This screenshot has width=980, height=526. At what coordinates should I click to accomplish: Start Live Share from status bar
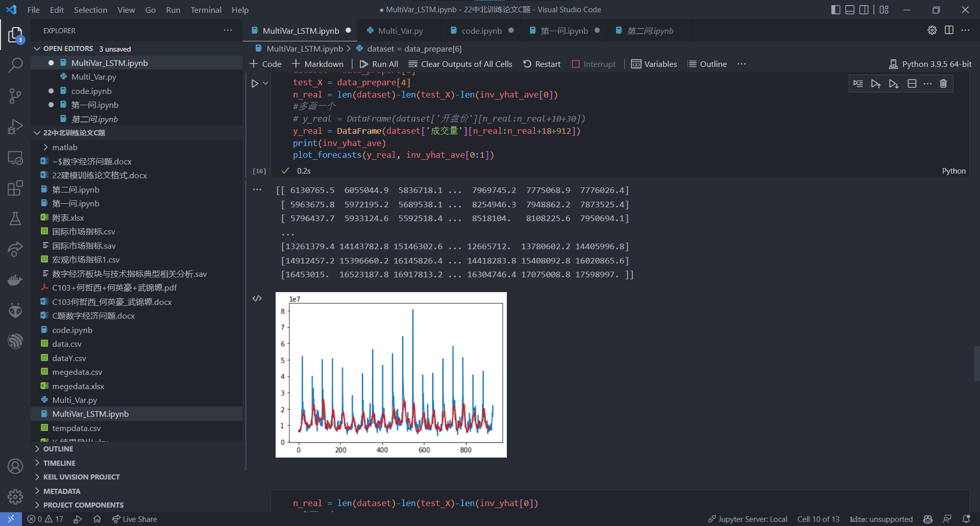(134, 519)
